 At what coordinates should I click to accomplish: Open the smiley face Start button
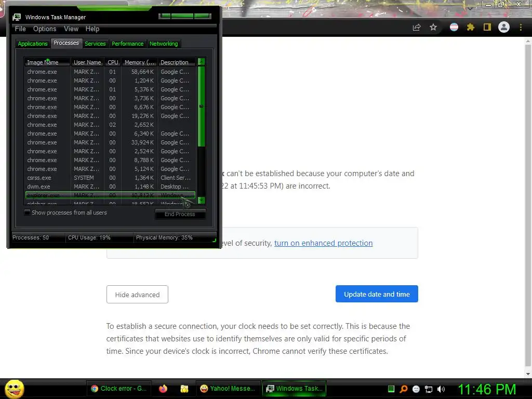point(14,389)
